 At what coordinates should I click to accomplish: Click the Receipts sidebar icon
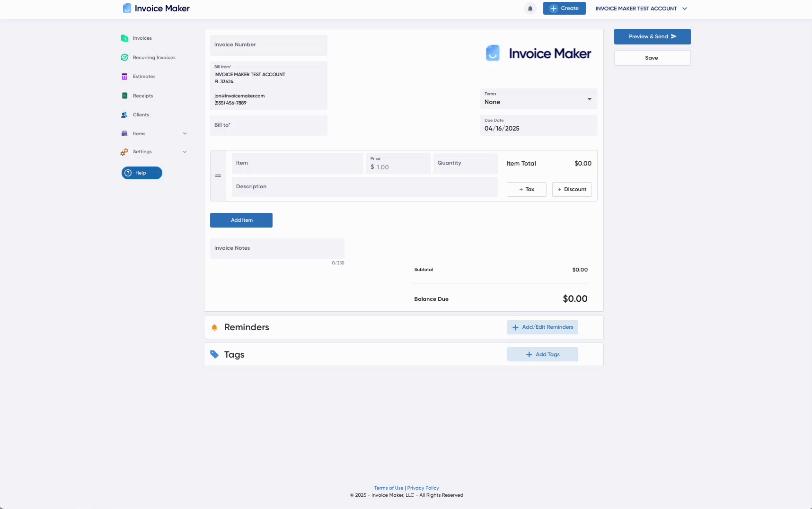point(124,96)
